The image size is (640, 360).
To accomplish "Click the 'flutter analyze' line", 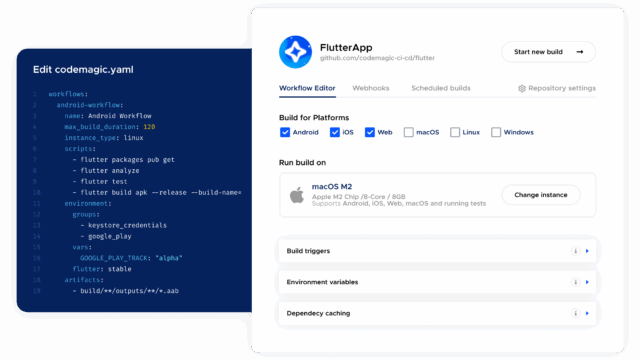I will tap(106, 171).
